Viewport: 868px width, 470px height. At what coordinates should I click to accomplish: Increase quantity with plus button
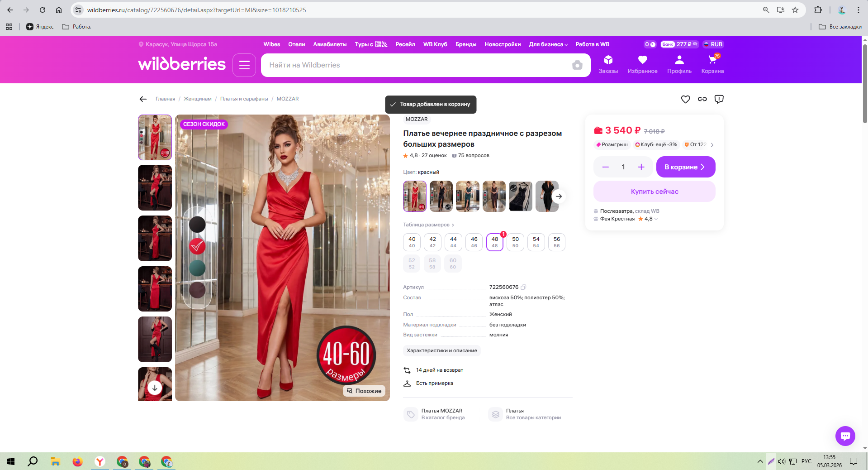click(x=641, y=167)
